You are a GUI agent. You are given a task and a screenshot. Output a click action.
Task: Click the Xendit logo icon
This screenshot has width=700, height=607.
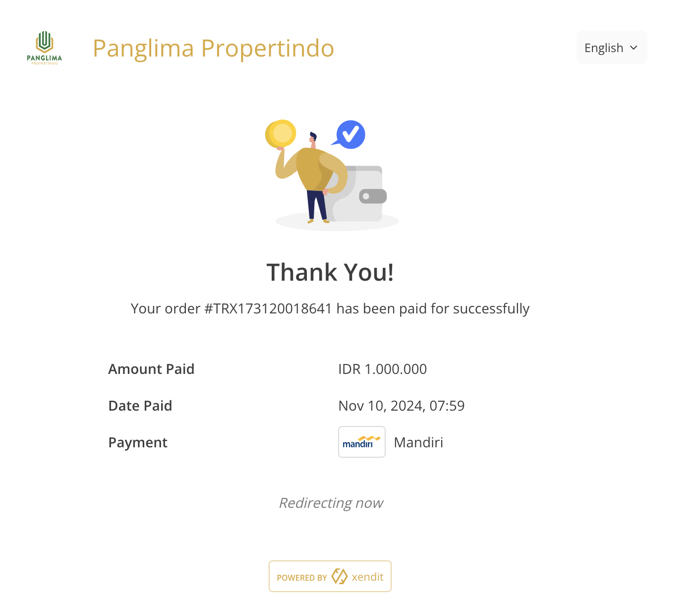339,576
